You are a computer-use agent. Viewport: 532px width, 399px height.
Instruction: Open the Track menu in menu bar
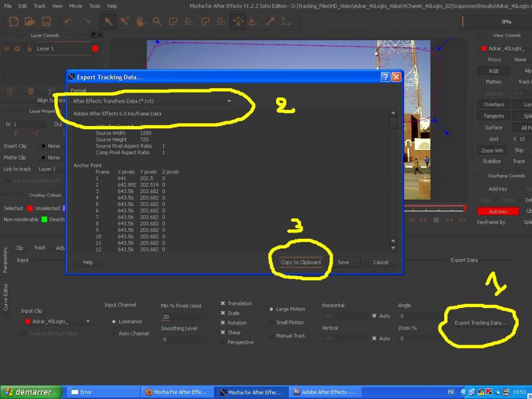[40, 6]
